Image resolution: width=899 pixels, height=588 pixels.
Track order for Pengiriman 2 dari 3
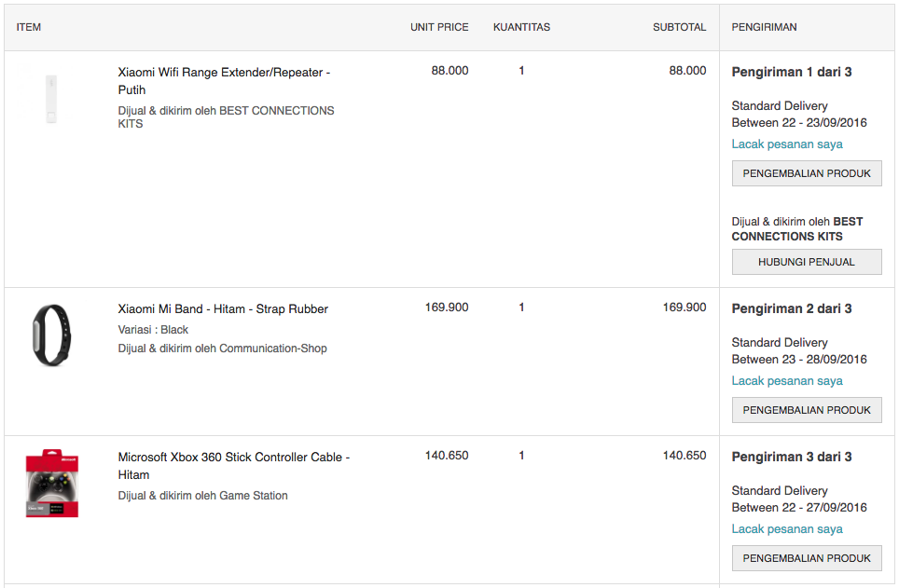[787, 381]
